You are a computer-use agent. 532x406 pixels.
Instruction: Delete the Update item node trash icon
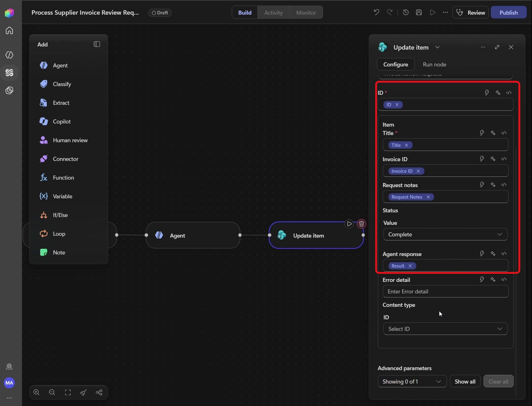[x=362, y=224]
